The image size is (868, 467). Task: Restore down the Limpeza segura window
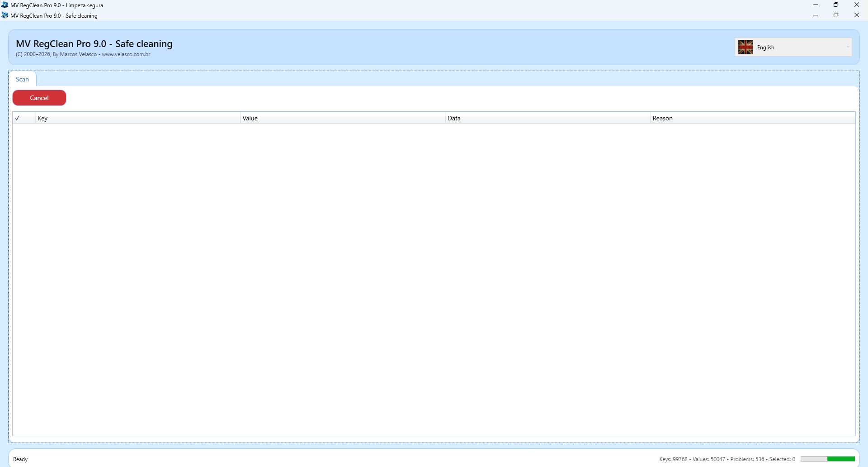pyautogui.click(x=836, y=5)
